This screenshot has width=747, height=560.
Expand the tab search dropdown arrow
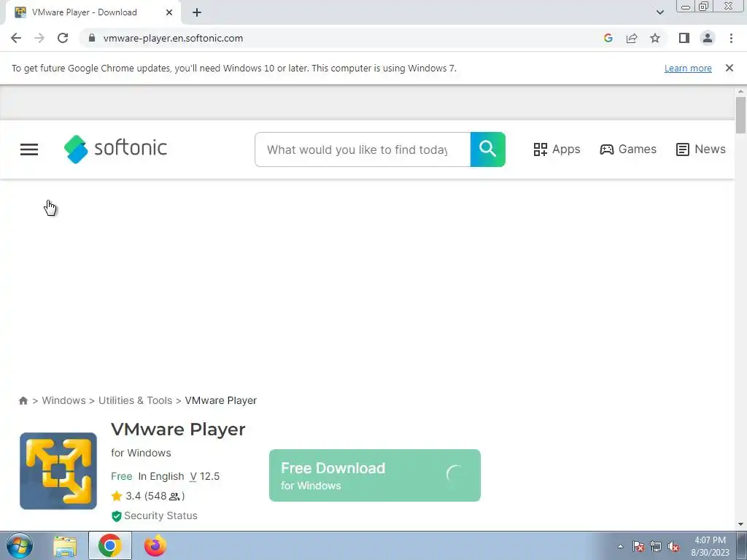(659, 12)
